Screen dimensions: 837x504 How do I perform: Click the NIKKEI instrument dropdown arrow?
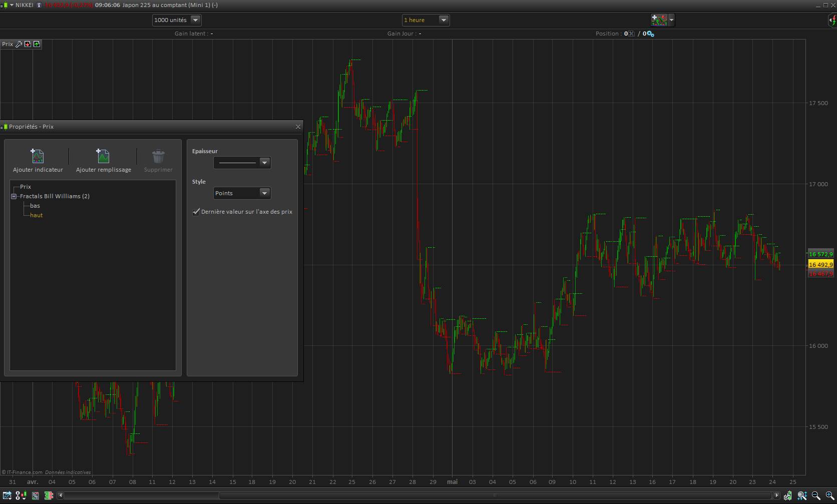click(x=12, y=5)
